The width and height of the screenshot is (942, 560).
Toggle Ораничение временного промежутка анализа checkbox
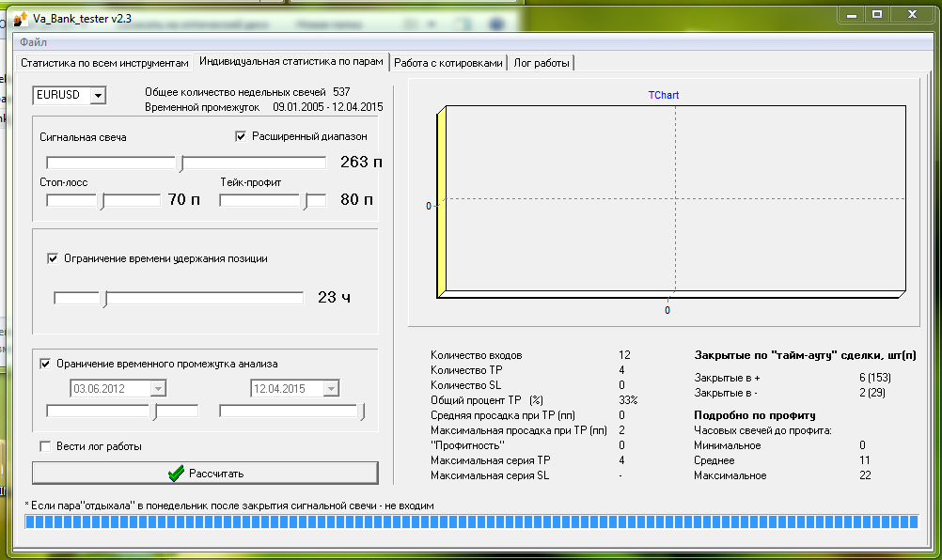click(x=45, y=364)
